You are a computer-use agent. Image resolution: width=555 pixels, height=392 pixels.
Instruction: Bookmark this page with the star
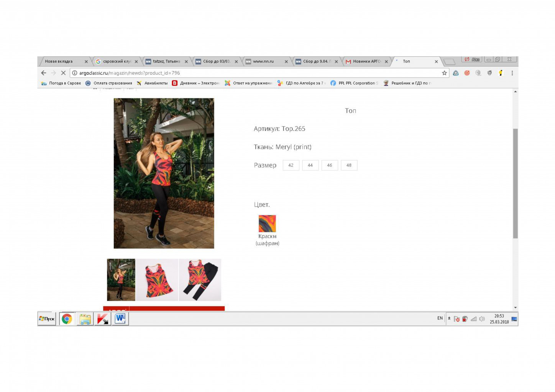444,73
